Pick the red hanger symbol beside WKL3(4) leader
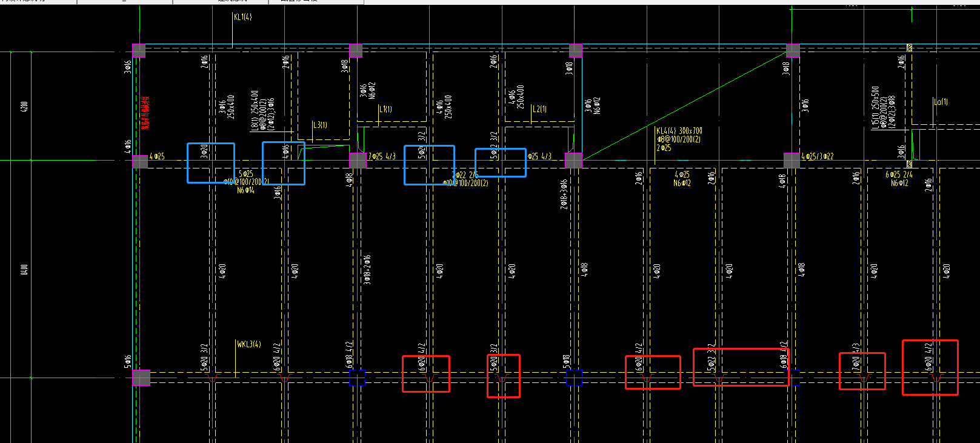980x443 pixels. tap(211, 378)
